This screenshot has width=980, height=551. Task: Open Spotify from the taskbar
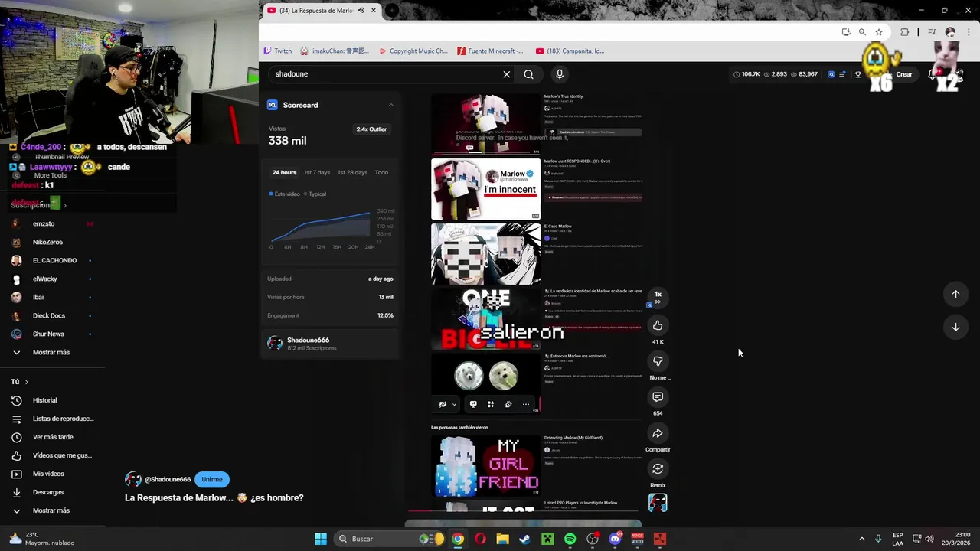[570, 539]
